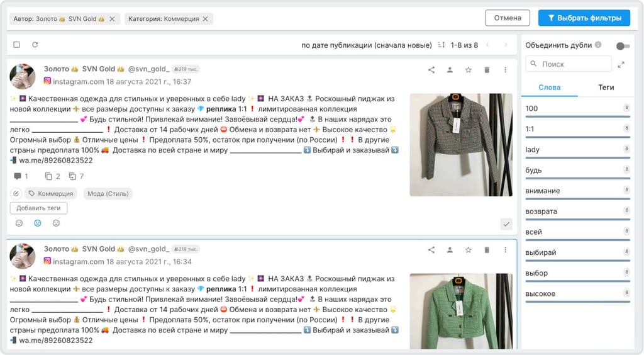Share the 16:37 post

(431, 70)
